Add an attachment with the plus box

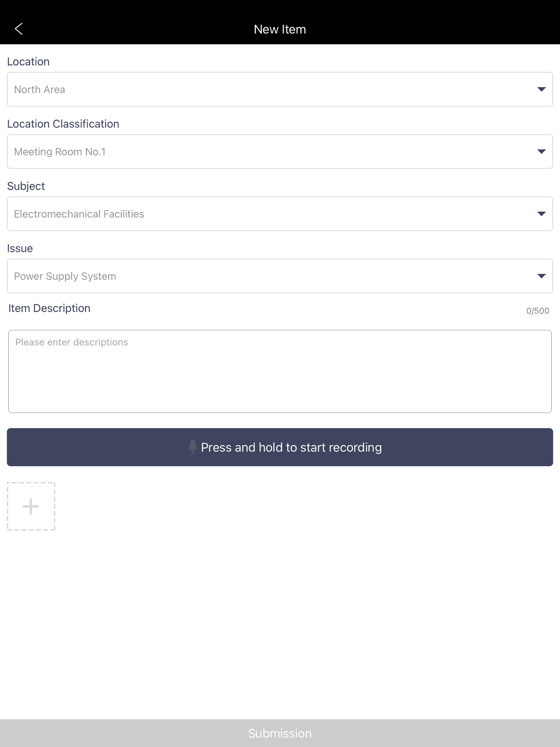[x=31, y=506]
